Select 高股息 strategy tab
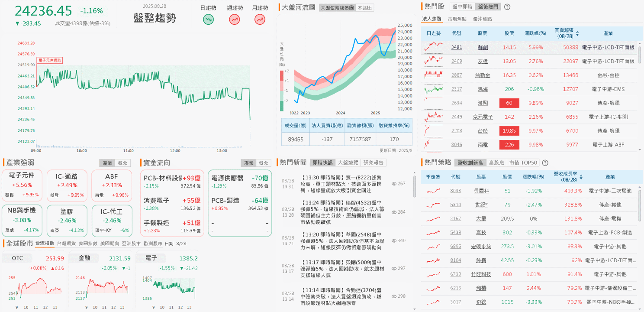The width and height of the screenshot is (644, 312). (496, 163)
